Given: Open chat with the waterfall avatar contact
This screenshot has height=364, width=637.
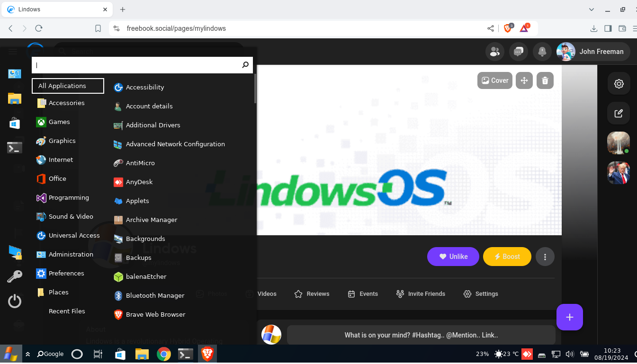Looking at the screenshot, I should (619, 143).
